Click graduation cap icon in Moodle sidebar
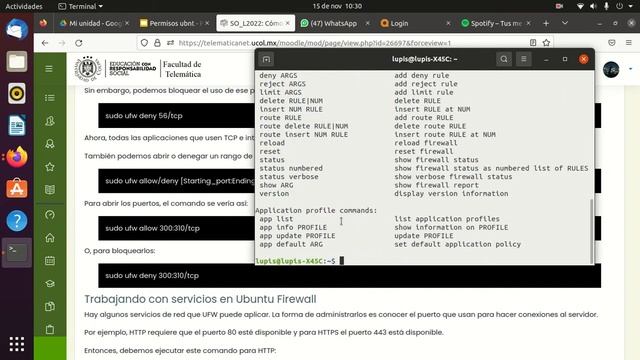Viewport: 640px width, 360px height. tap(50, 283)
